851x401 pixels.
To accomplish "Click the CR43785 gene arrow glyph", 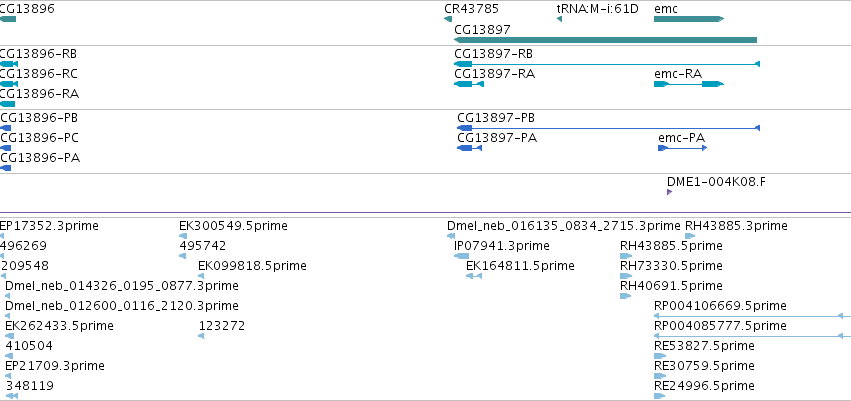I will coord(448,19).
